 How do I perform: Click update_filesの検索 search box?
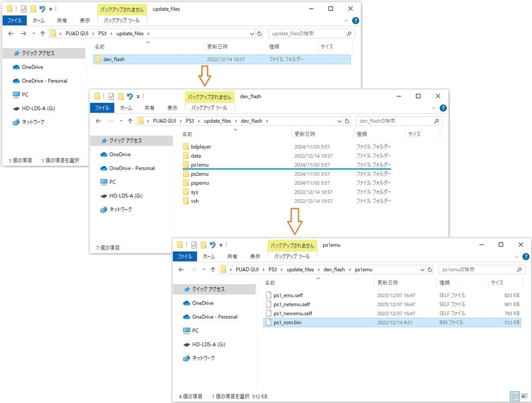(312, 33)
